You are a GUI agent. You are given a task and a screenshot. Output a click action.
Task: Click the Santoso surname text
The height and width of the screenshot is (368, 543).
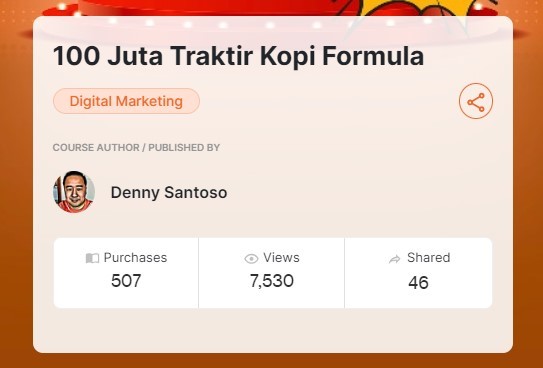(x=196, y=192)
